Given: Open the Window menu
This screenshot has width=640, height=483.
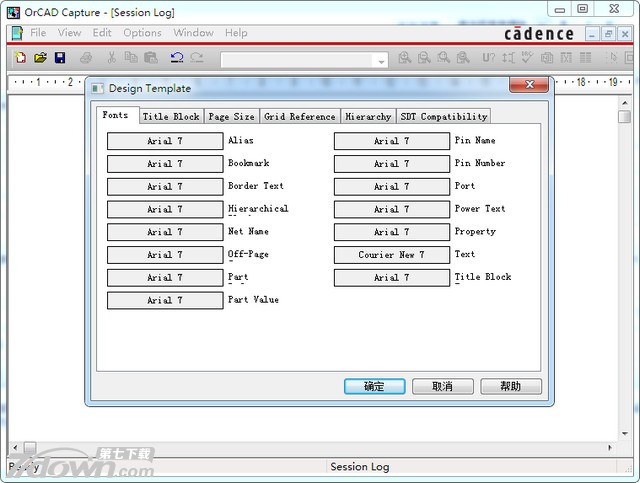Looking at the screenshot, I should [193, 33].
